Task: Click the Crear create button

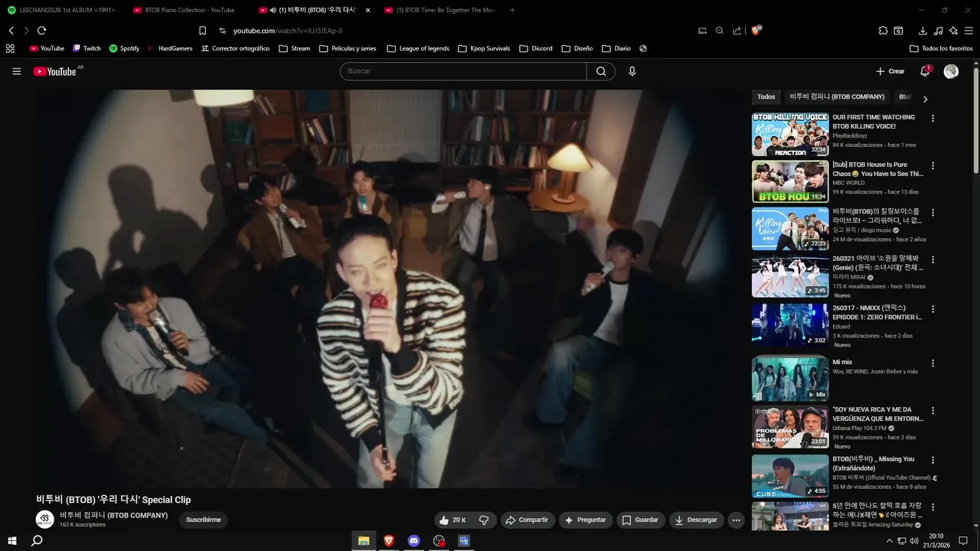Action: [890, 71]
